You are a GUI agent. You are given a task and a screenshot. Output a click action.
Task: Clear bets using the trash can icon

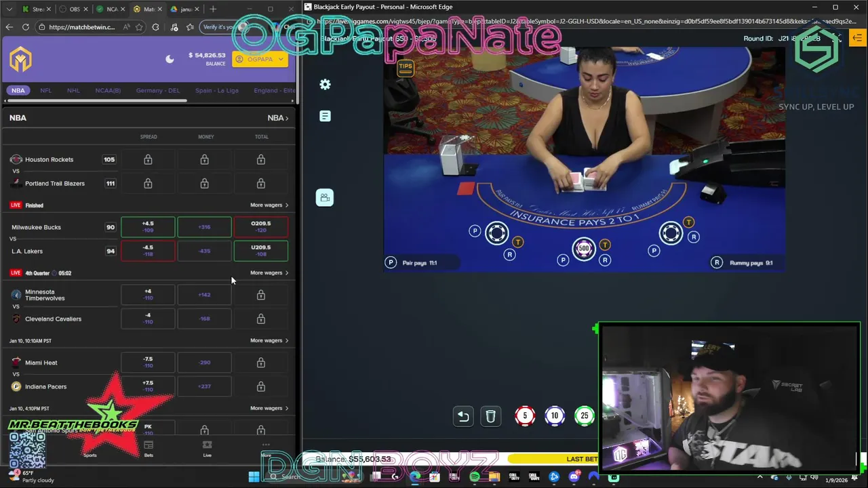tap(491, 416)
